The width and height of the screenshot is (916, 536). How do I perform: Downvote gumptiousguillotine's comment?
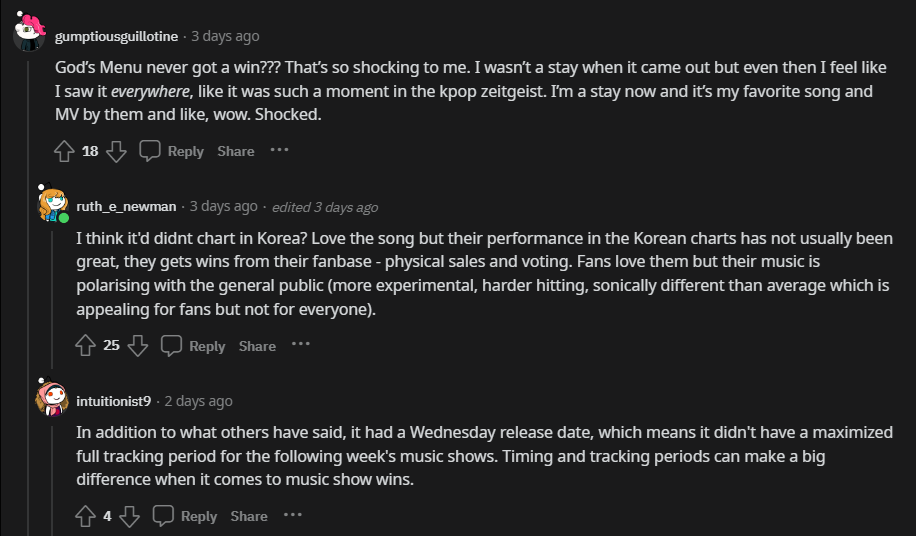tap(116, 151)
